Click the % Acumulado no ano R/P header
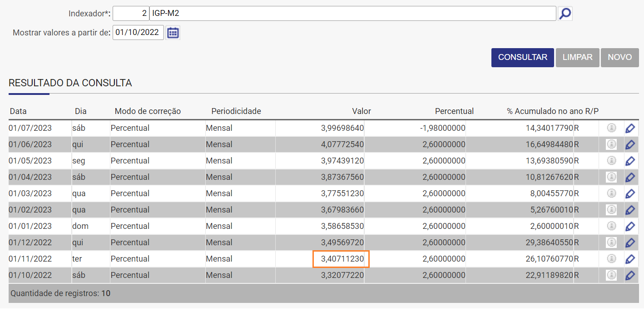 coord(553,111)
